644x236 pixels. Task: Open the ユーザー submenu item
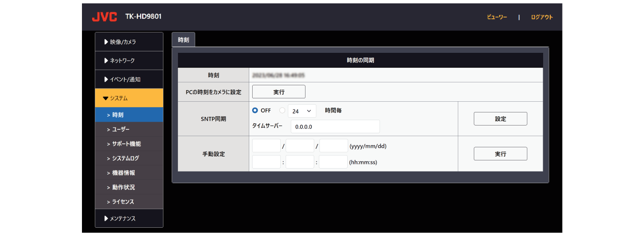coord(129,129)
